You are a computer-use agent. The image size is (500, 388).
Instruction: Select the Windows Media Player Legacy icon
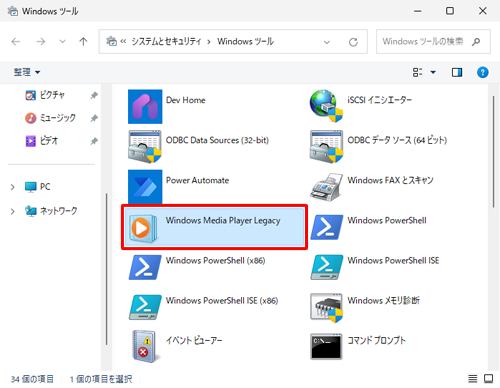143,228
